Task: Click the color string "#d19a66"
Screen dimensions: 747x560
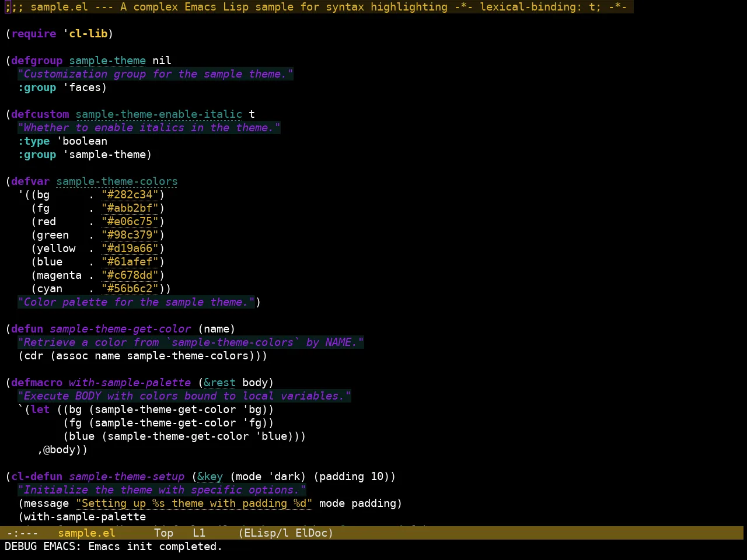Action: 130,249
